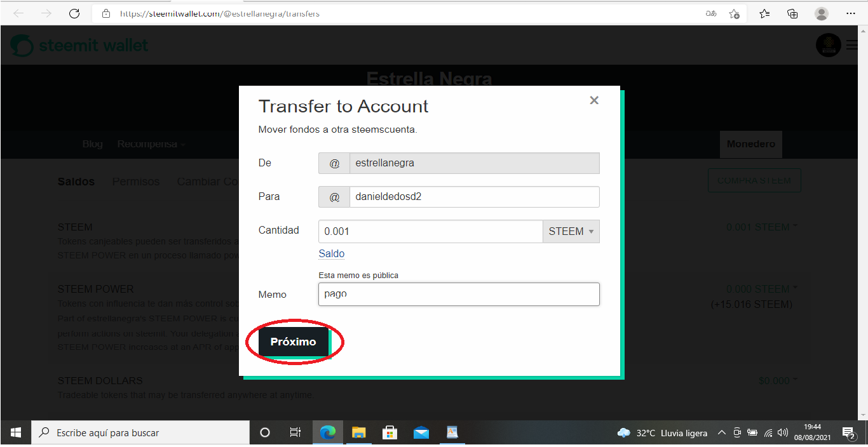Image resolution: width=868 pixels, height=447 pixels.
Task: Expand the 0.000 STEEM power dropdown
Action: pos(762,290)
